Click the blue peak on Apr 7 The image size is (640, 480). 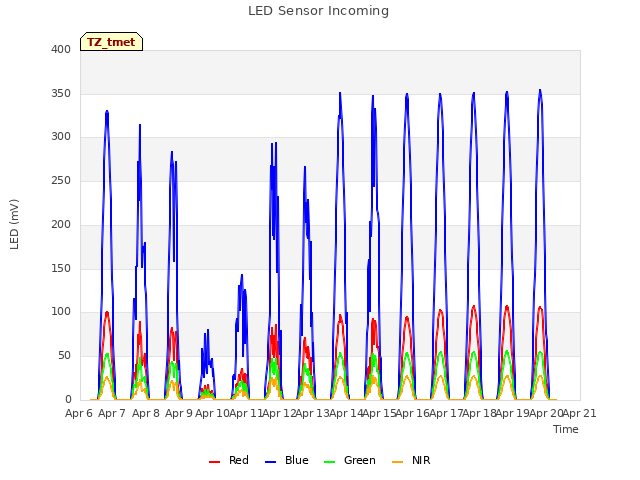107,111
